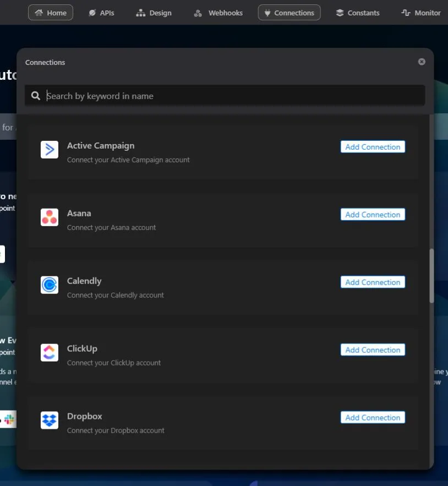The image size is (448, 486).
Task: Open the Webhooks tab
Action: point(218,13)
